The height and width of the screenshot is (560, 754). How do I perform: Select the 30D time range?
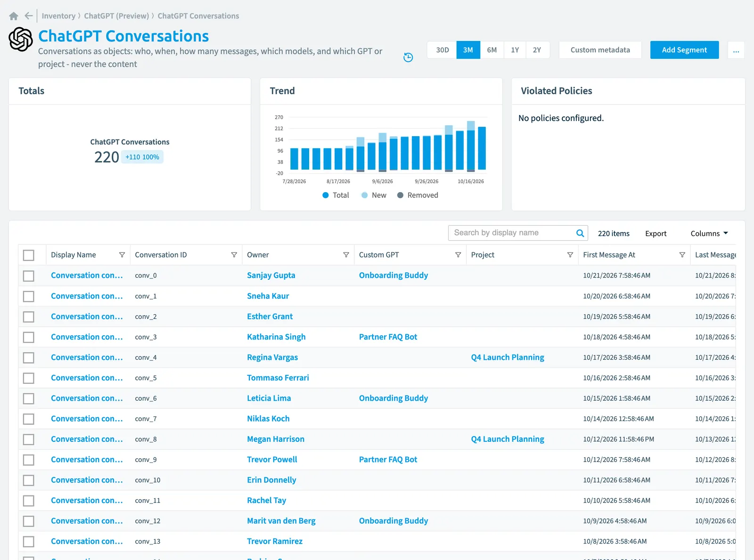[442, 50]
